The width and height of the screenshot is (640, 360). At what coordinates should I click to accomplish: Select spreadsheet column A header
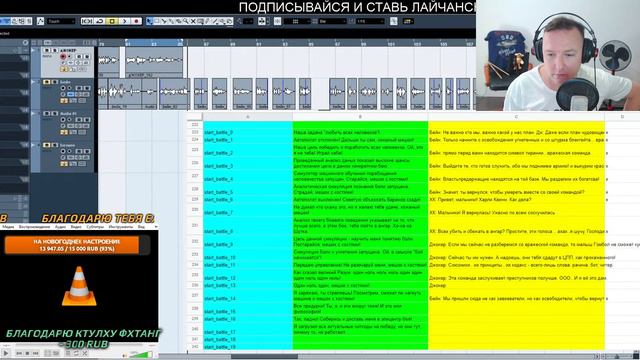[248, 117]
